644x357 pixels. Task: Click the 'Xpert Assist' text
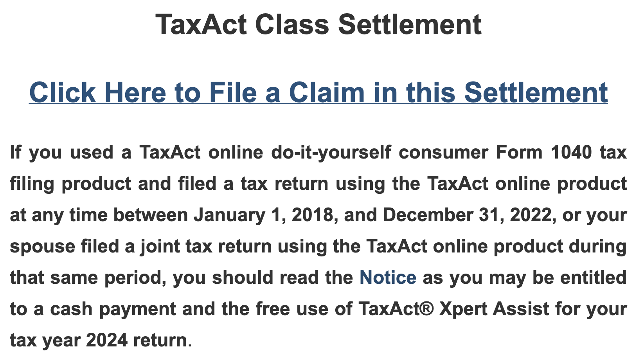click(x=494, y=309)
